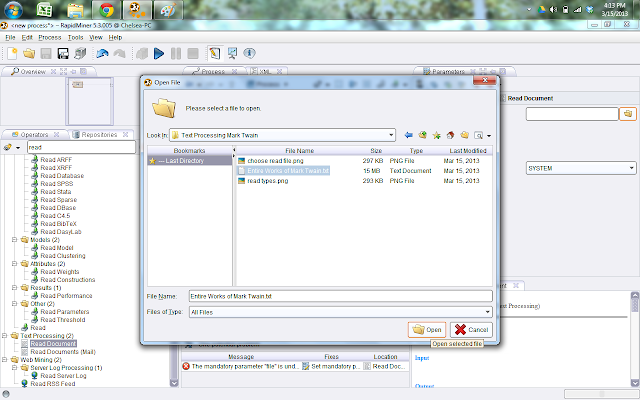Switch to Results perspective icon
This screenshot has height=400, width=640.
[232, 53]
